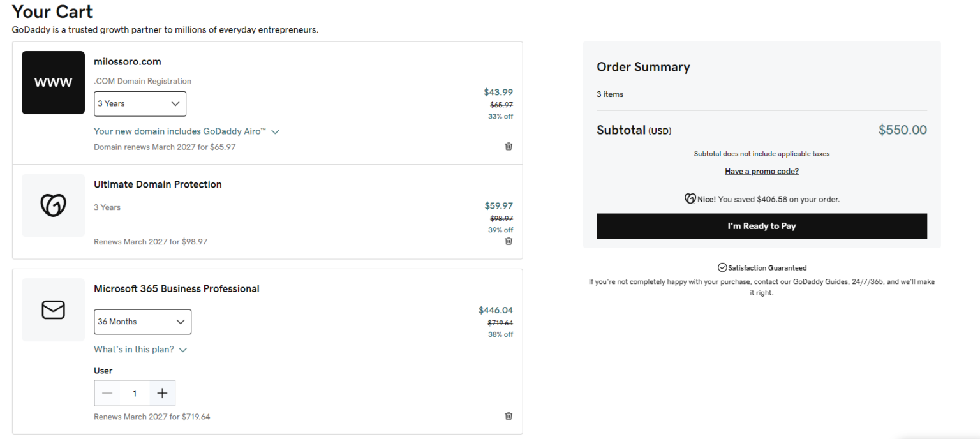
Task: Click the GoDaddy heart icon beside savings
Action: pos(690,199)
